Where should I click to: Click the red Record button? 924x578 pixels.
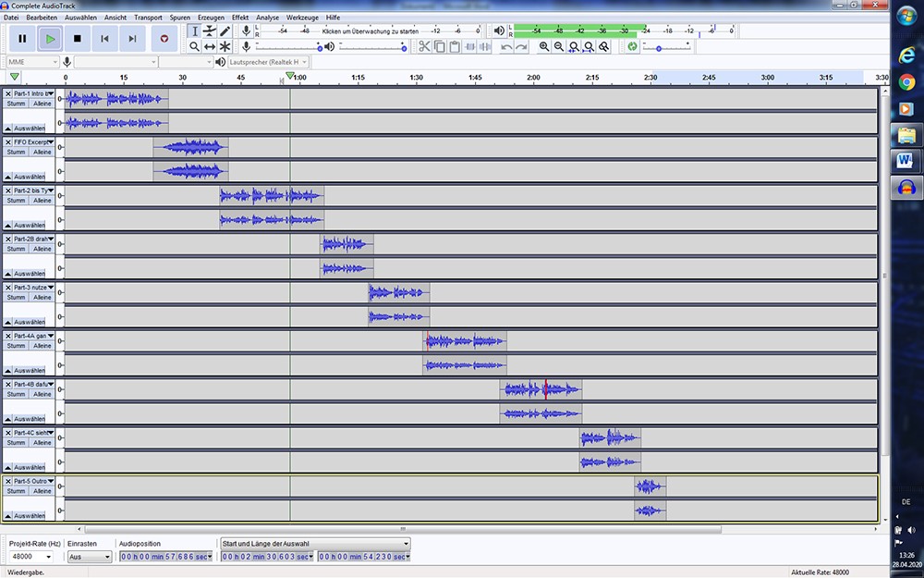tap(164, 39)
